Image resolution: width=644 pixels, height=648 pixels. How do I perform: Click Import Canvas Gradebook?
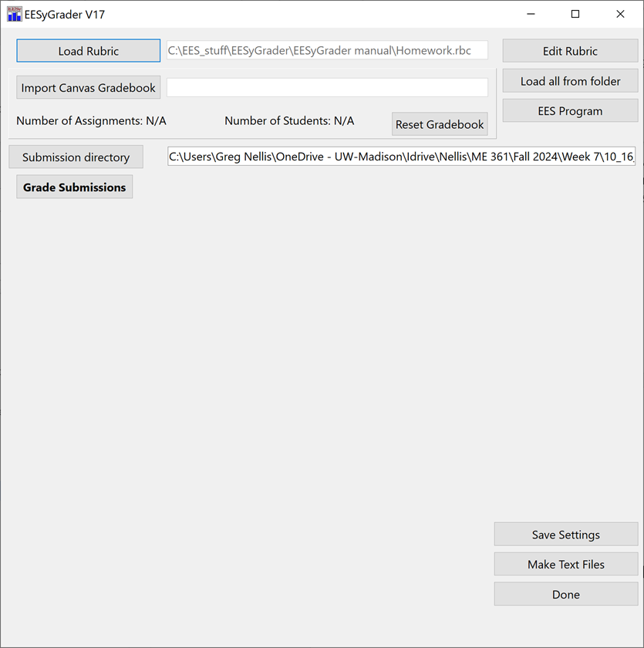[89, 88]
